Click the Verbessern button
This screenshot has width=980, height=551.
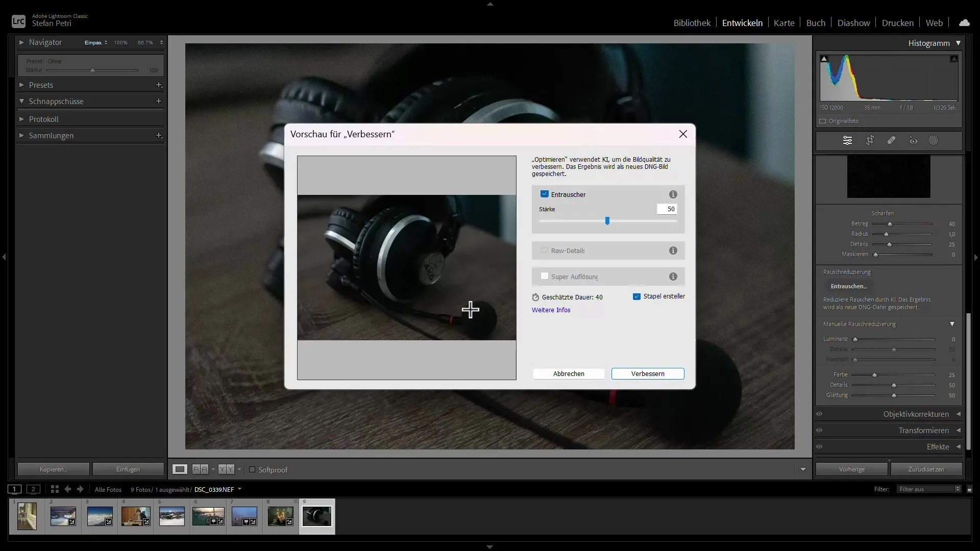(x=648, y=374)
